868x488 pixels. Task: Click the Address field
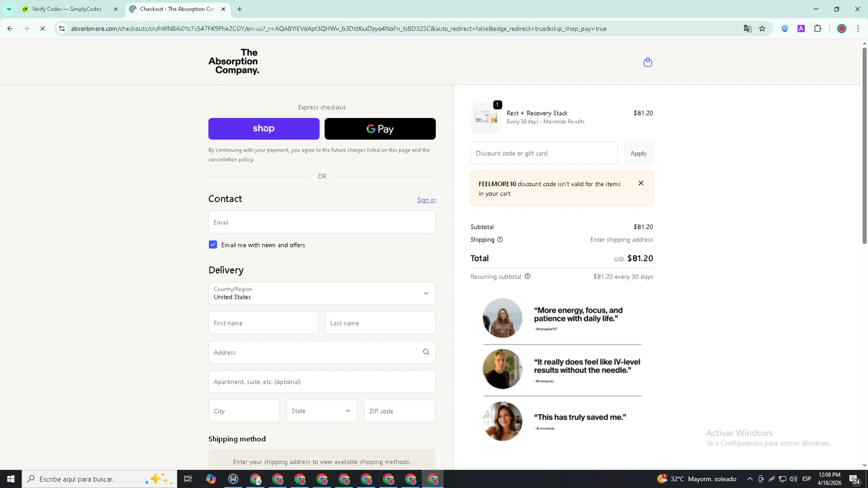[322, 352]
